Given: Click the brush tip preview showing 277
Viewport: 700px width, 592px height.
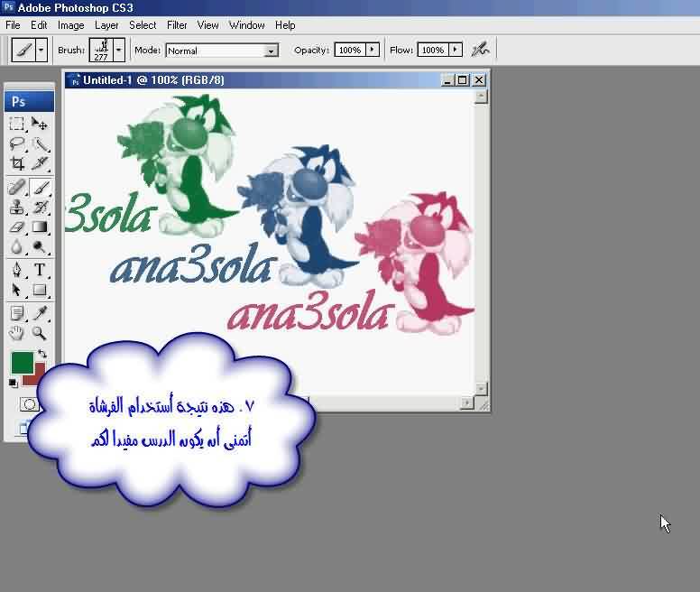Looking at the screenshot, I should tap(101, 50).
